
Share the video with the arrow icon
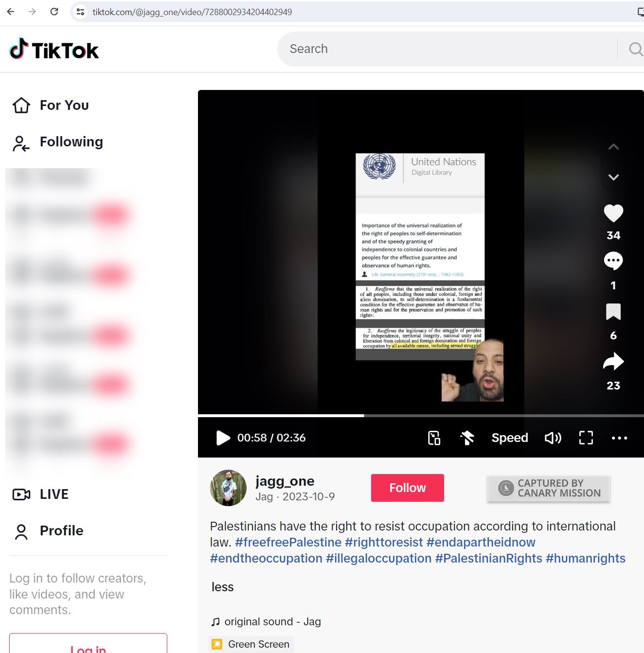(613, 362)
